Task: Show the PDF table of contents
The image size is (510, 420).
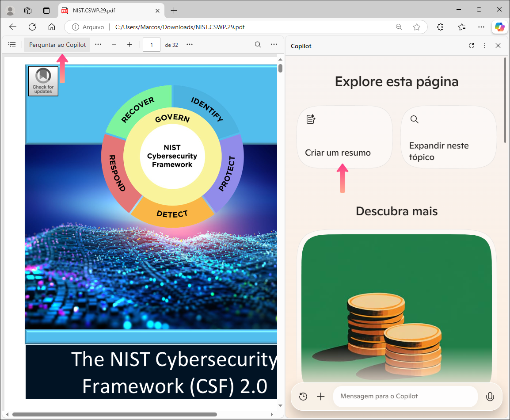Action: 12,45
